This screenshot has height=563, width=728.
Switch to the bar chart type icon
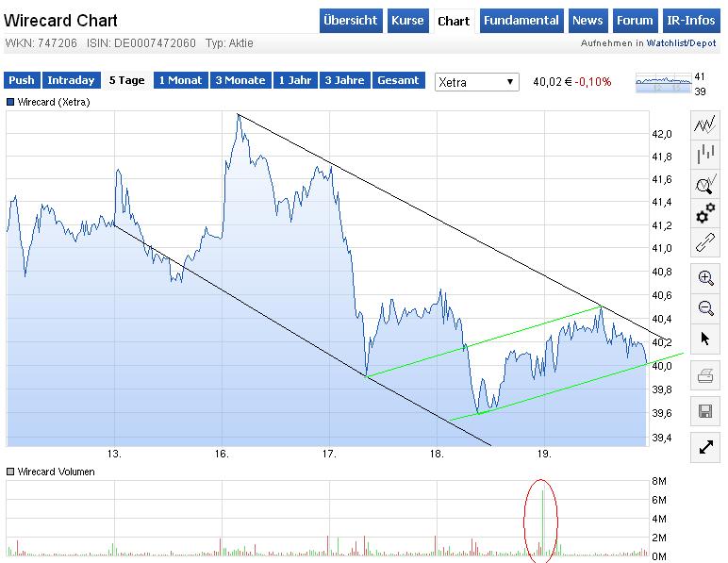(x=704, y=155)
